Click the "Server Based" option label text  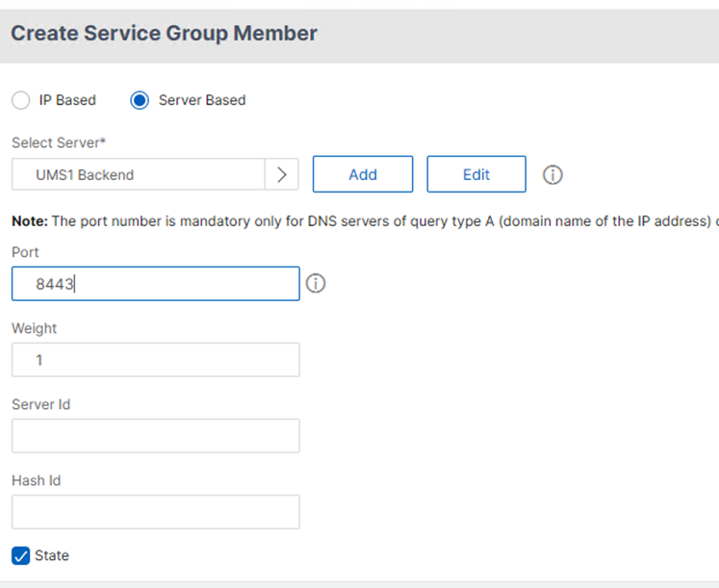click(x=201, y=100)
